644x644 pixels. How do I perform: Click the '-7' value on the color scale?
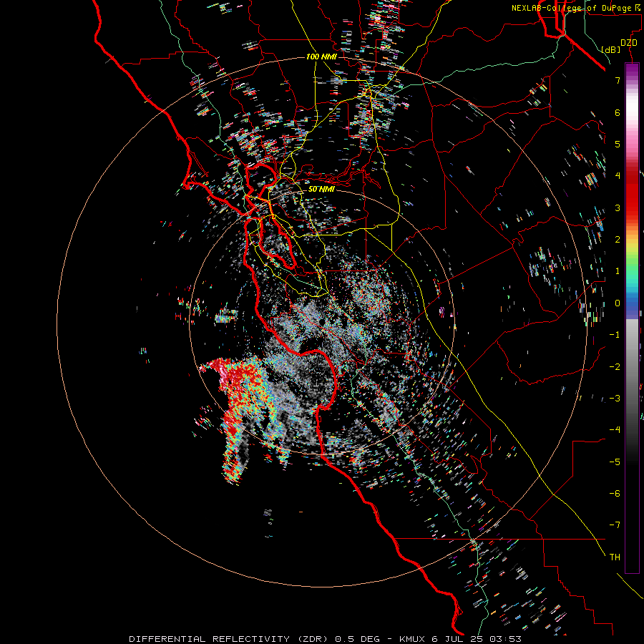pyautogui.click(x=615, y=525)
